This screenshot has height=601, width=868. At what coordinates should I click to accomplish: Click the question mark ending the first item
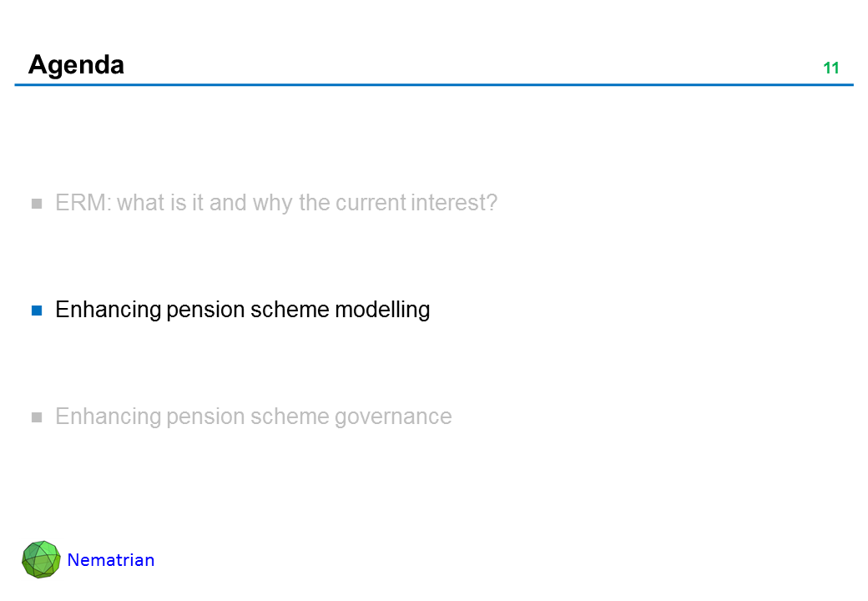tap(492, 203)
